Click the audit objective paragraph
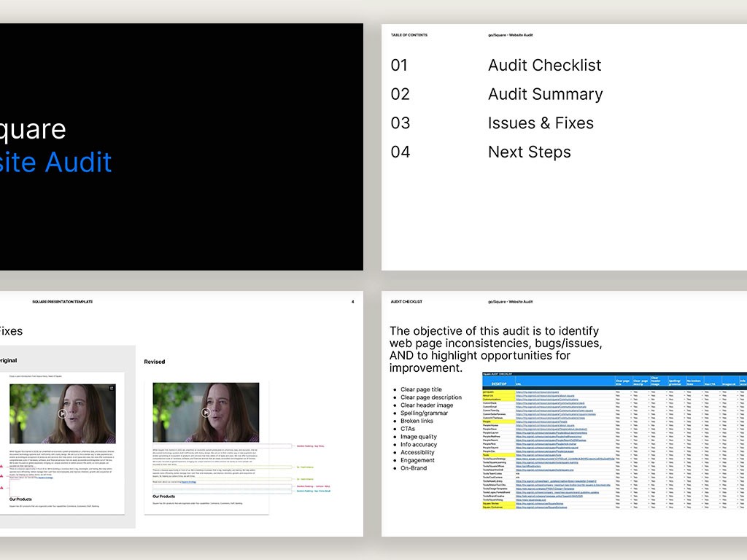The image size is (747, 560). 495,349
